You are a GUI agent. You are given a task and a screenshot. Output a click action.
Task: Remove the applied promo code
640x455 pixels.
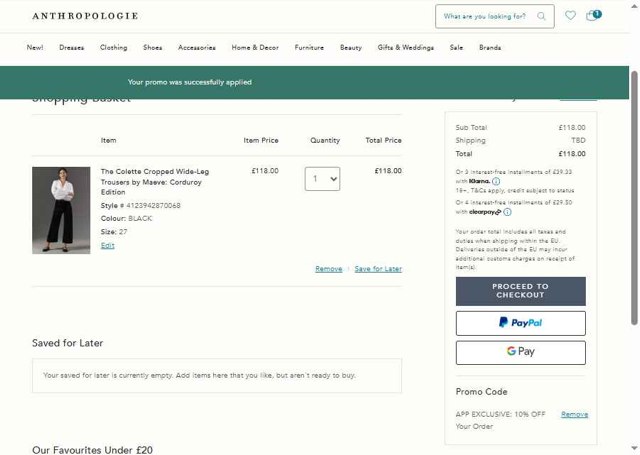click(x=574, y=415)
